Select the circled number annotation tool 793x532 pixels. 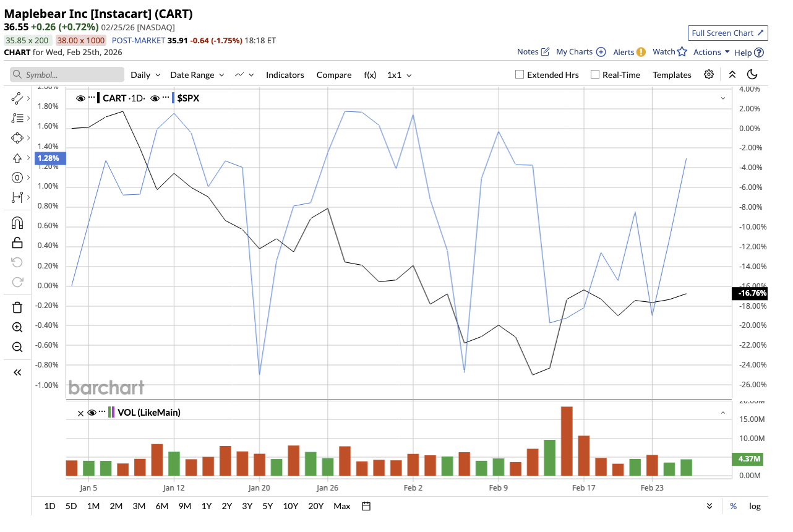click(17, 178)
